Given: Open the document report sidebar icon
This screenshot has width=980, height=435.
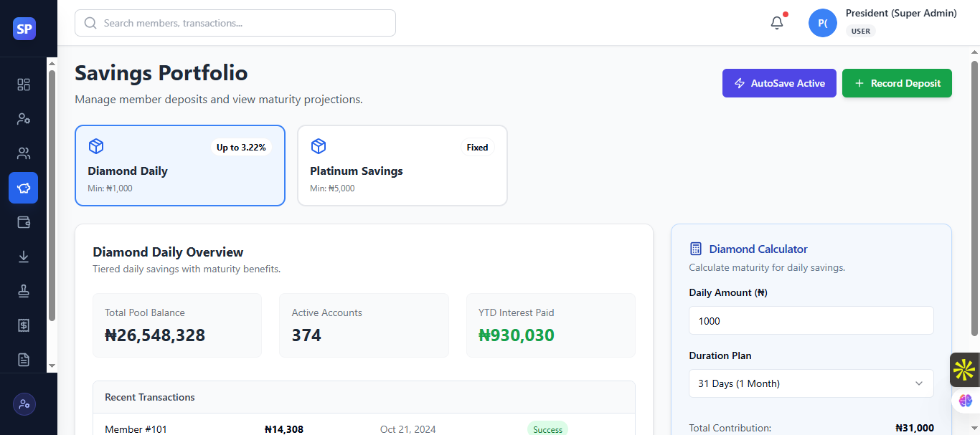Looking at the screenshot, I should click(x=24, y=360).
